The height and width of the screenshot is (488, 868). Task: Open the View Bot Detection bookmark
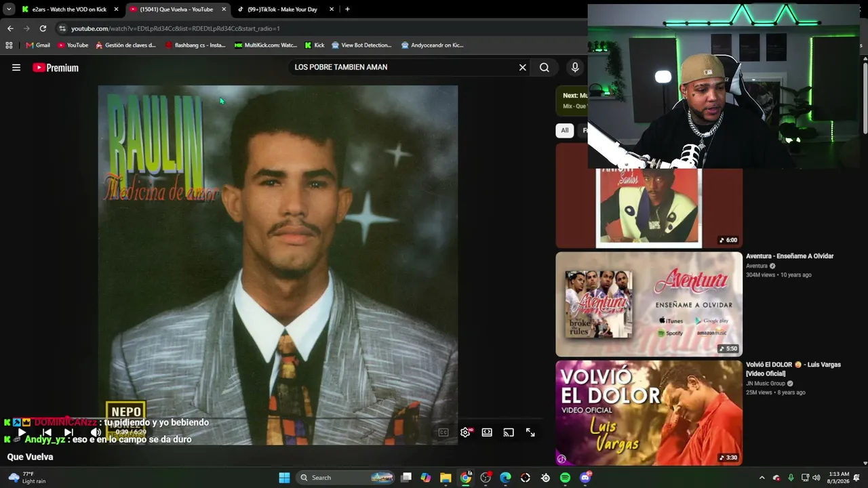(x=362, y=45)
